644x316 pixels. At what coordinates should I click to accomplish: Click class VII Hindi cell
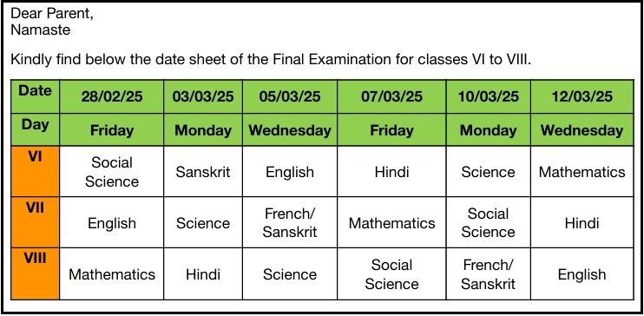582,222
